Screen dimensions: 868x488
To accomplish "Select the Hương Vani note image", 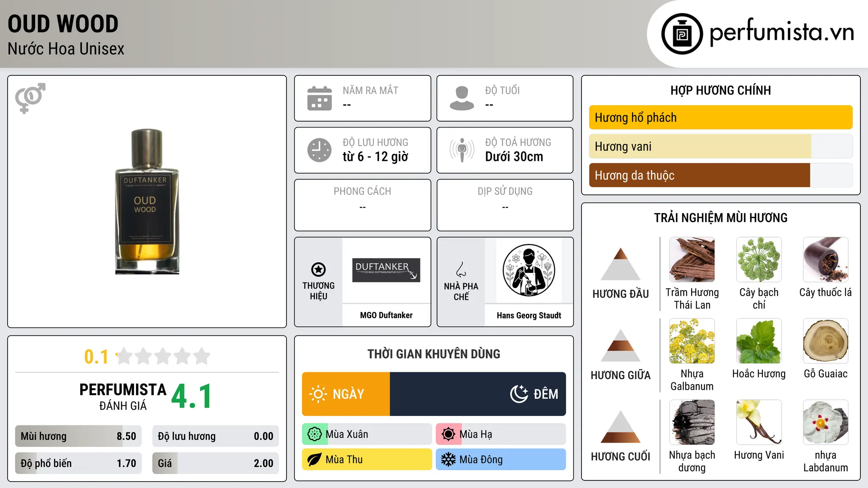I will pos(759,422).
